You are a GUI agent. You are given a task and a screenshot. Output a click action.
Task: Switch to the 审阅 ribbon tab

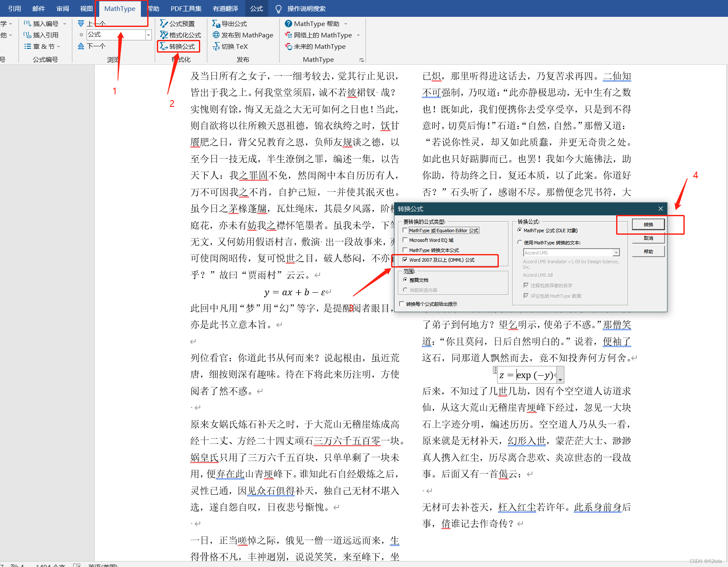pos(63,8)
